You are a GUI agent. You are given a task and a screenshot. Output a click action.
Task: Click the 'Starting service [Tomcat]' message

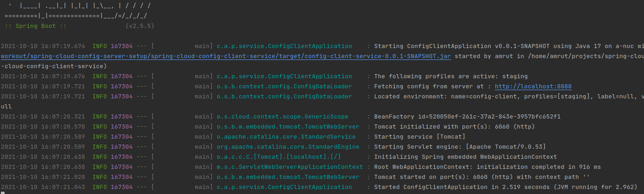point(419,137)
